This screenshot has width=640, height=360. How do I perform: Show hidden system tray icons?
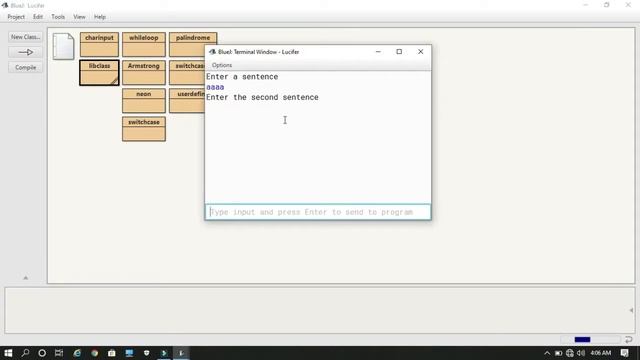click(x=547, y=353)
